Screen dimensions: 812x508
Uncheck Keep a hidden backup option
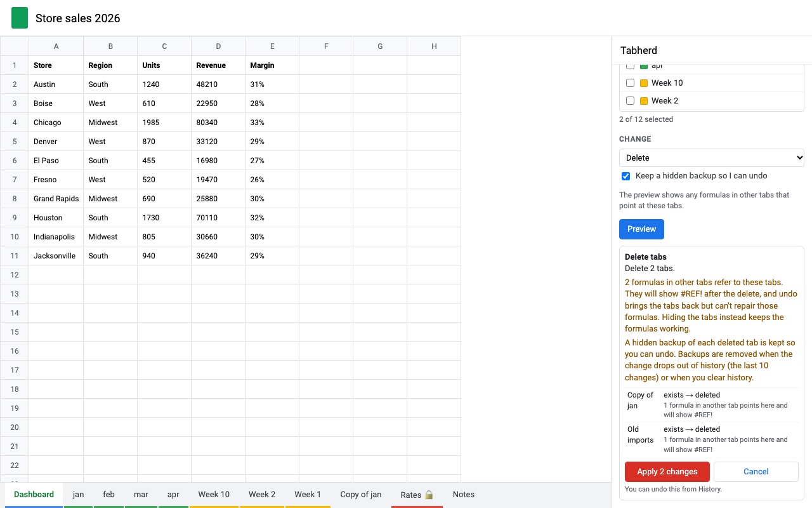625,176
